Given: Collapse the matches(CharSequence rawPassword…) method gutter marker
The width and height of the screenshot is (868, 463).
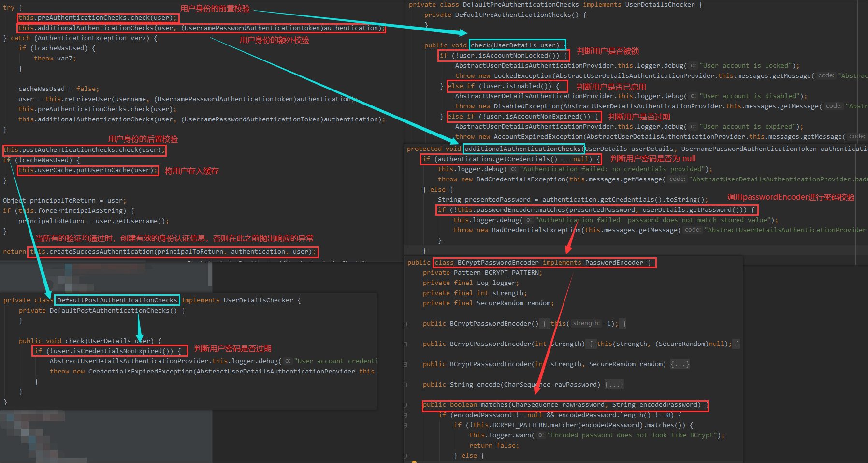Looking at the screenshot, I should (405, 405).
